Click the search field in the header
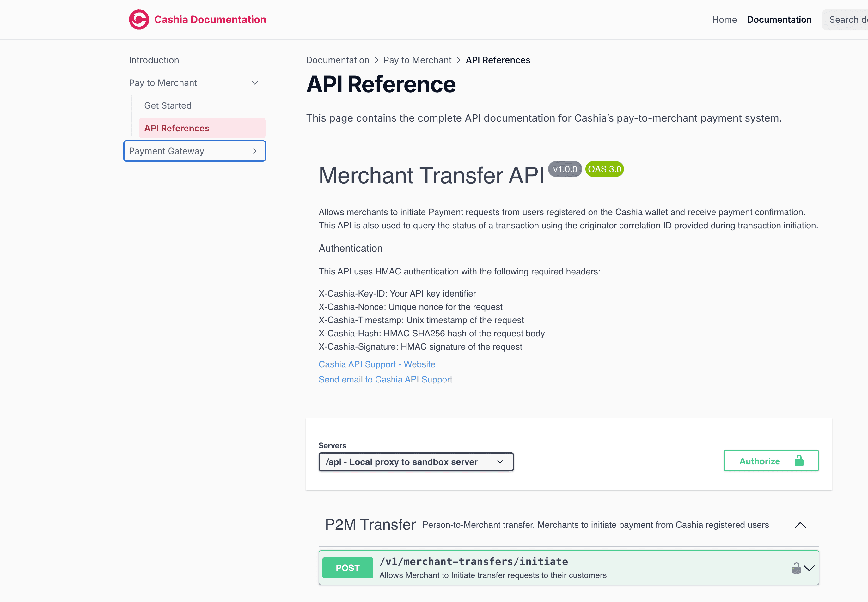 coord(848,19)
